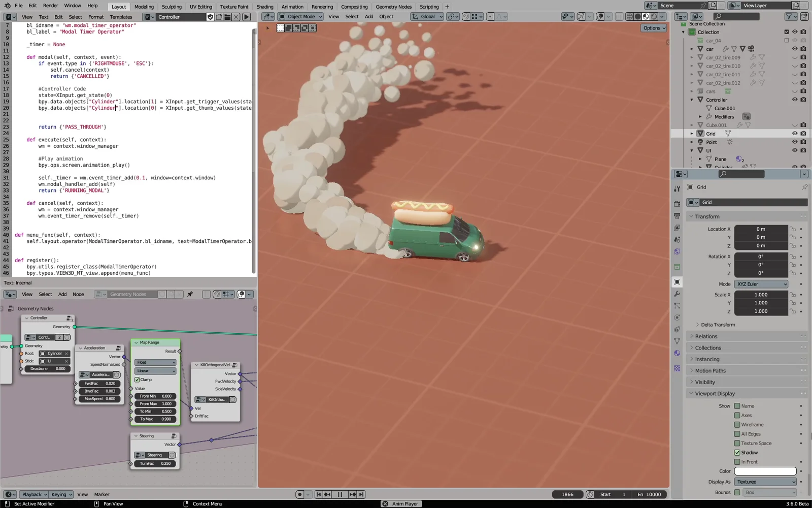
Task: Open the rotation Mode XYZ Euler dropdown
Action: pyautogui.click(x=761, y=284)
